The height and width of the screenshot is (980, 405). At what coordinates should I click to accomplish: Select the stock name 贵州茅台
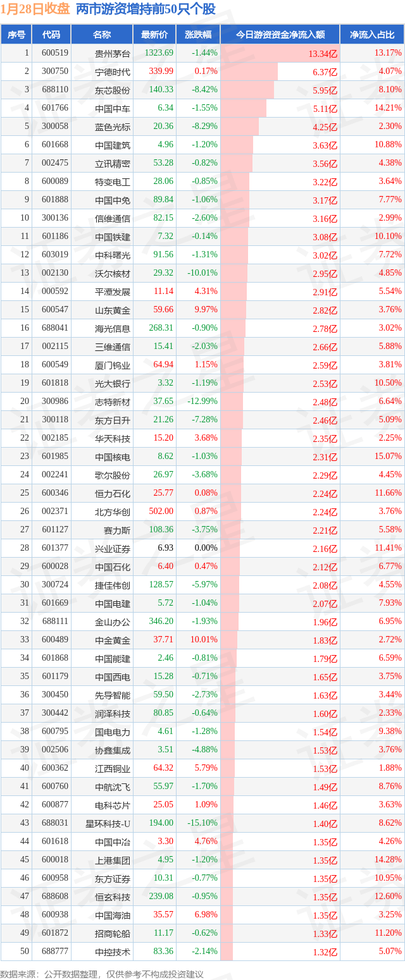pyautogui.click(x=113, y=54)
